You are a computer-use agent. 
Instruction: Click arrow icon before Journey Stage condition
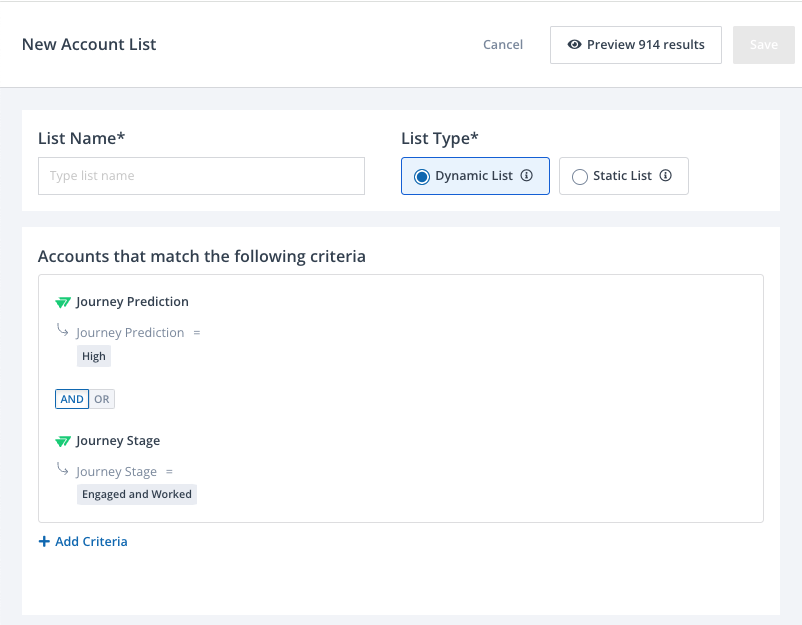point(62,468)
